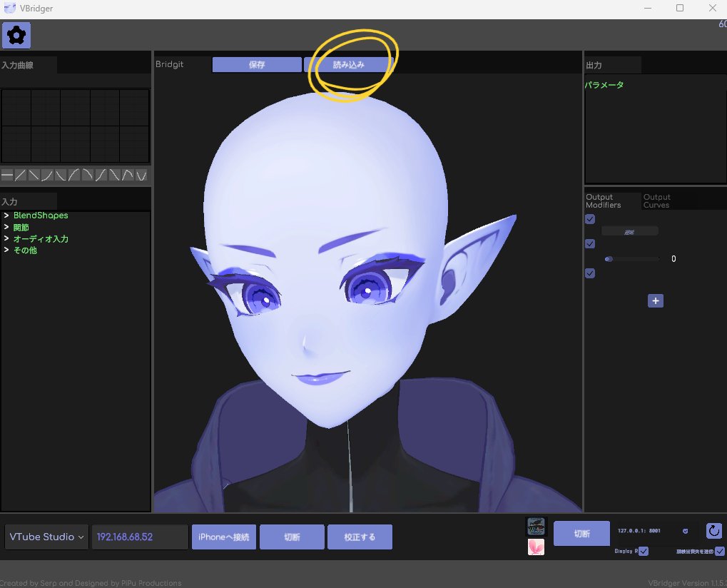Select the V-shaped valley curve preset
The image size is (727, 588).
[141, 176]
